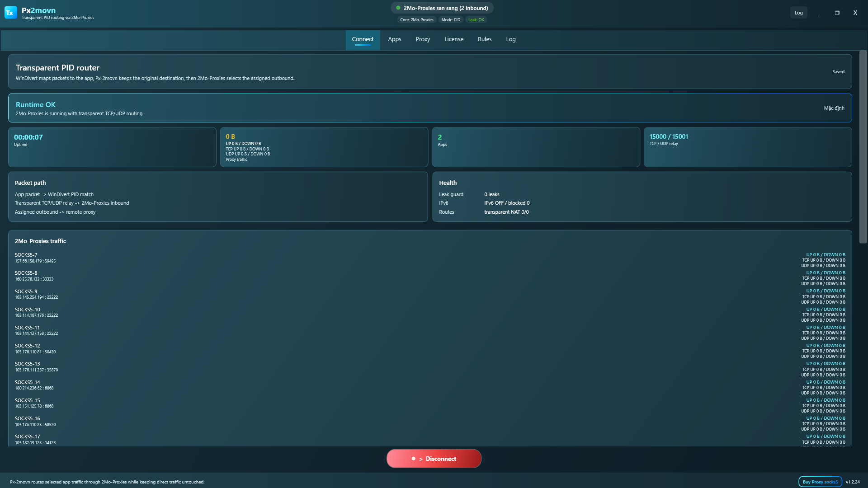
Task: Click the Mode: PID badge
Action: tap(451, 20)
